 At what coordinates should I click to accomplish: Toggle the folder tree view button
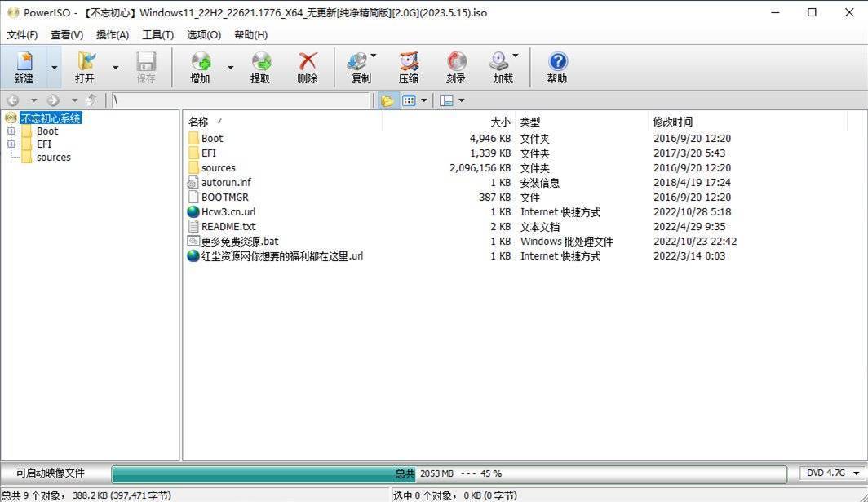387,100
